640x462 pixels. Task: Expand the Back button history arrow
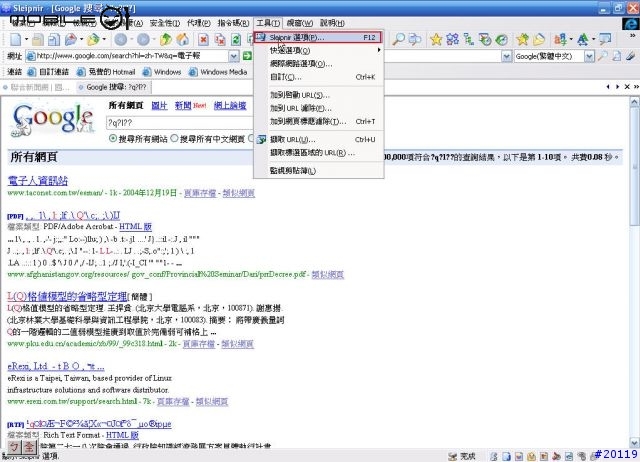pyautogui.click(x=131, y=40)
